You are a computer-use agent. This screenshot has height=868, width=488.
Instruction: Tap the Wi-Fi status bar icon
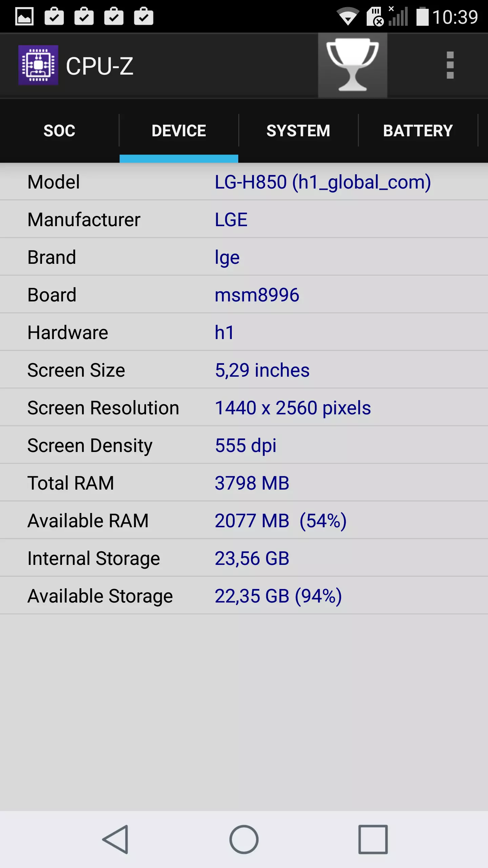pos(348,16)
